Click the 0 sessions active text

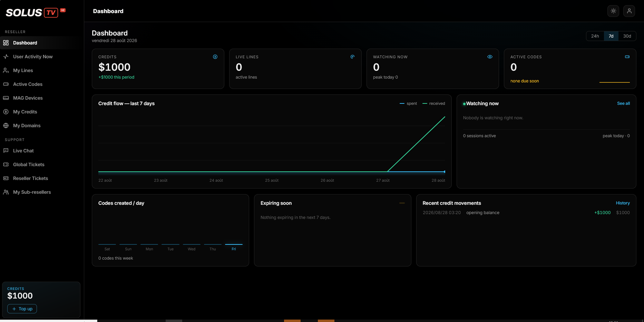pyautogui.click(x=479, y=136)
